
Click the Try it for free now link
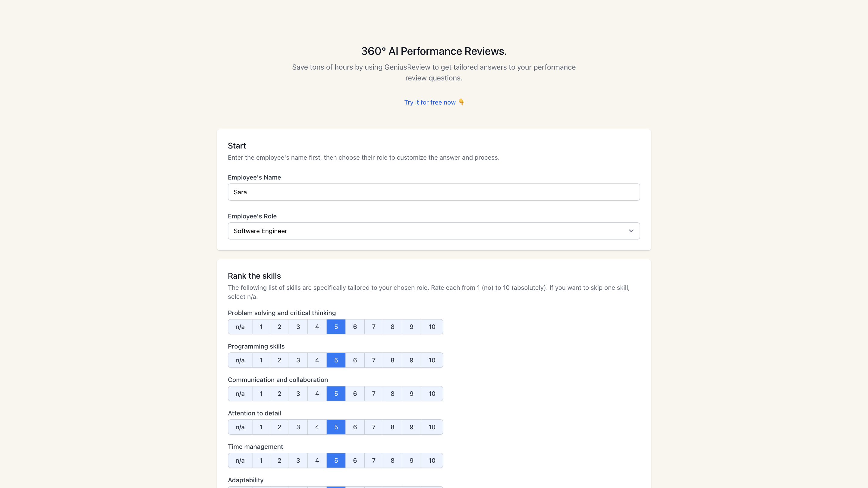[x=429, y=102]
